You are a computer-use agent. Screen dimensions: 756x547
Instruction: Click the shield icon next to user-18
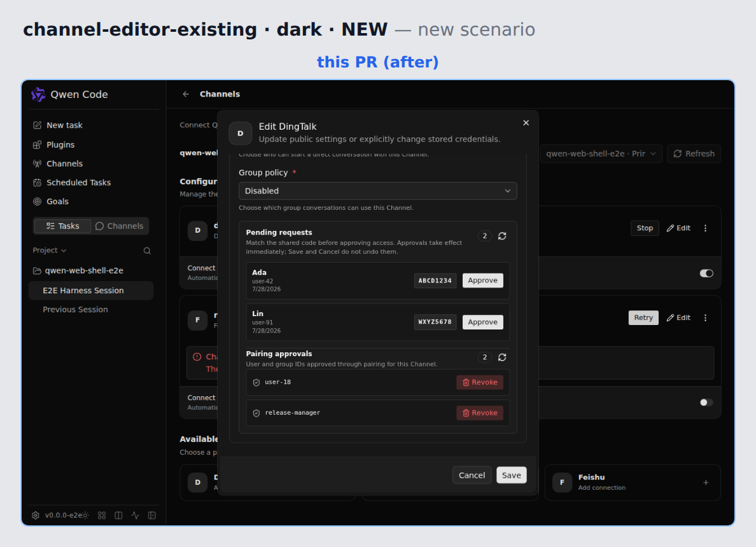point(256,382)
